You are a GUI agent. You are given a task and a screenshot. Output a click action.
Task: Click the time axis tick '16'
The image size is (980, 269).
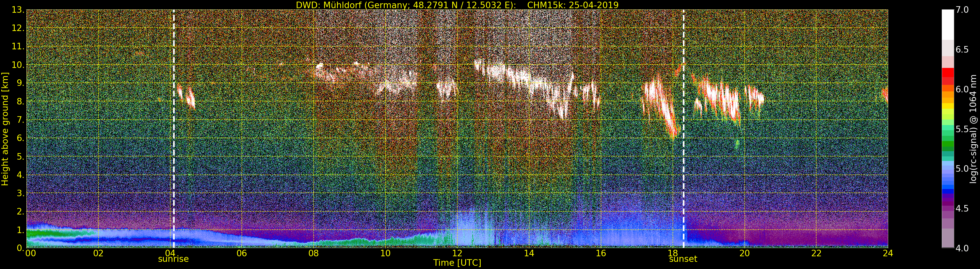[601, 253]
